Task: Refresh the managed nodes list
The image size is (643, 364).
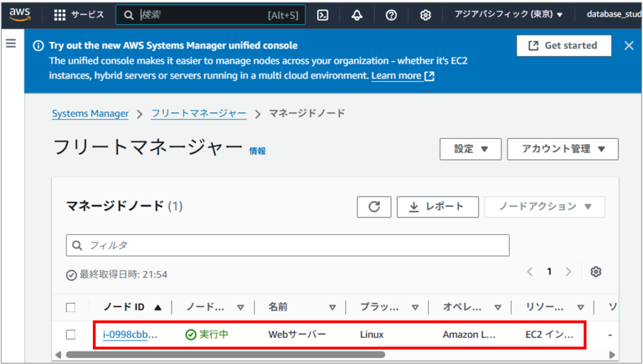Action: pyautogui.click(x=374, y=206)
